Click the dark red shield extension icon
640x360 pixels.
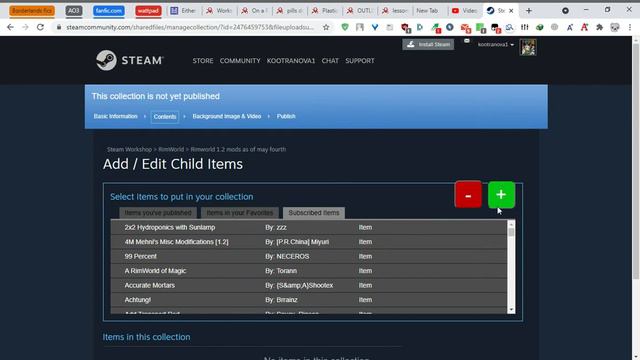[x=405, y=28]
